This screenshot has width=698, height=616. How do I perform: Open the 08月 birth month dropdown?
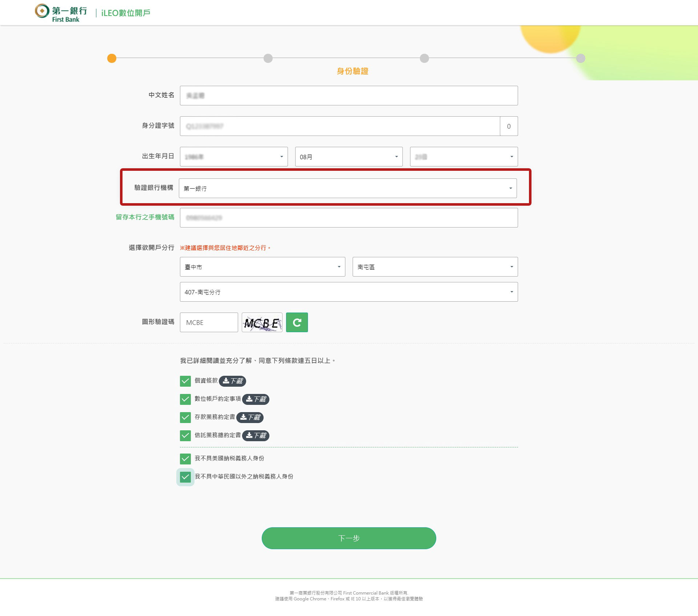(x=349, y=157)
